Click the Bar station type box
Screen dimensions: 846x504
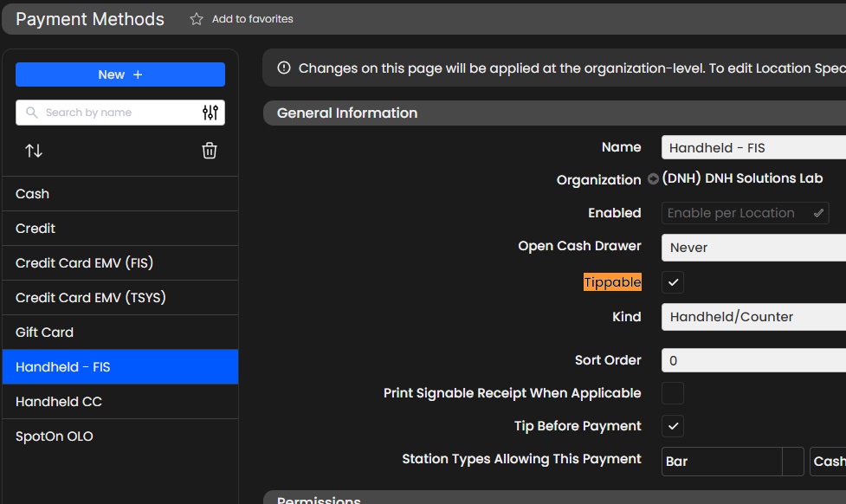tap(733, 462)
